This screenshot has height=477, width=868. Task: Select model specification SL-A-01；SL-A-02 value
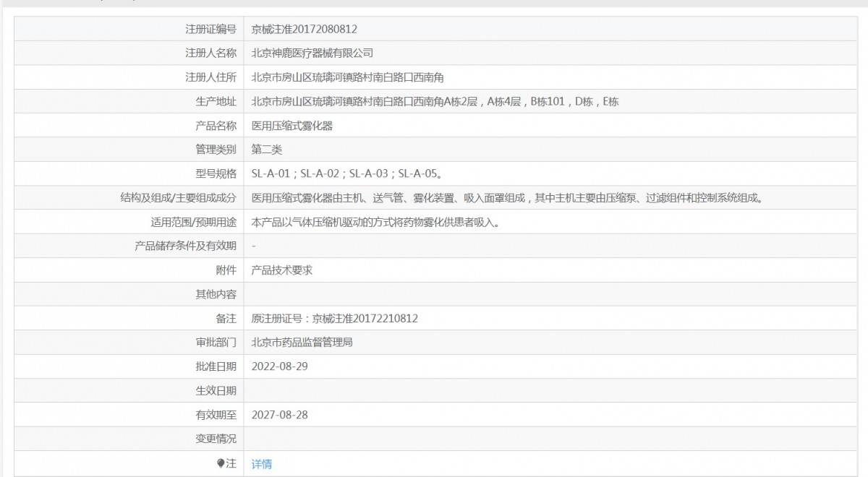tap(346, 174)
